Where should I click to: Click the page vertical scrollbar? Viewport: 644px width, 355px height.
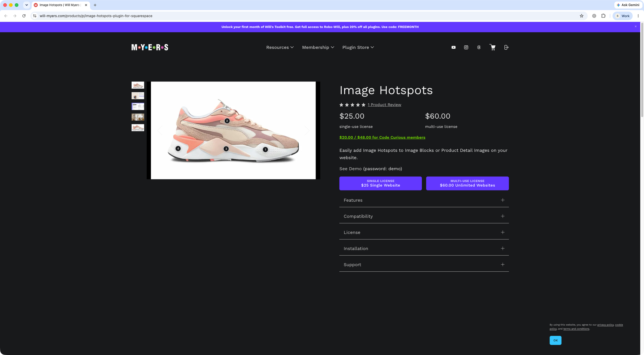[x=642, y=70]
